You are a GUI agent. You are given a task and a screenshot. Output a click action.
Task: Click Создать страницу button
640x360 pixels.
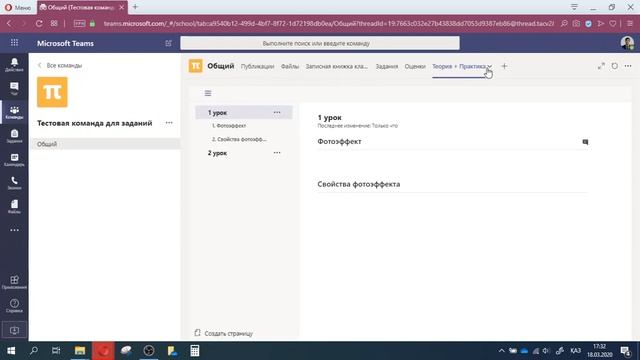(224, 333)
